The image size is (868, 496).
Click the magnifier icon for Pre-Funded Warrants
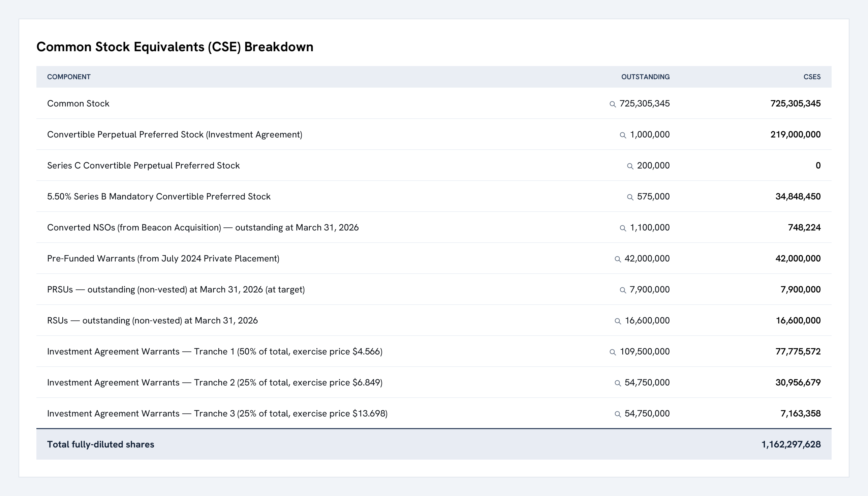pos(618,259)
